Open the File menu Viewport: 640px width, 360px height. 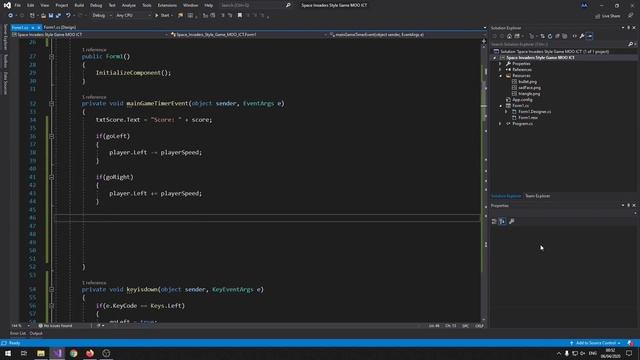18,5
